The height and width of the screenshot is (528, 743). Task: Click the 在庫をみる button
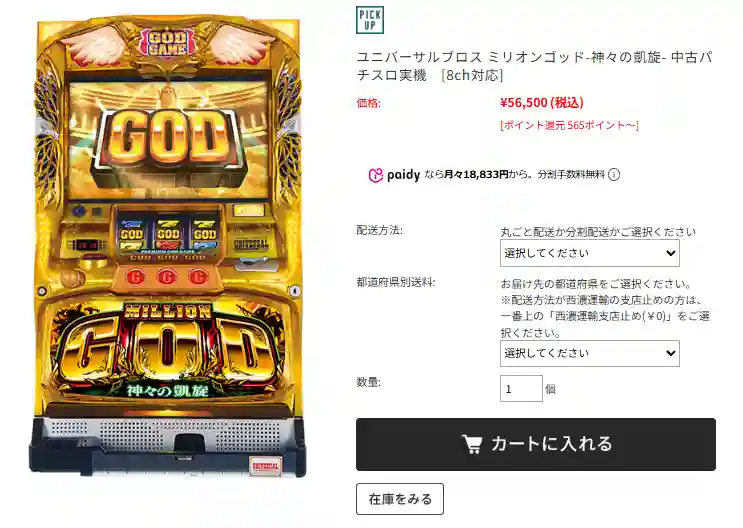click(x=400, y=499)
